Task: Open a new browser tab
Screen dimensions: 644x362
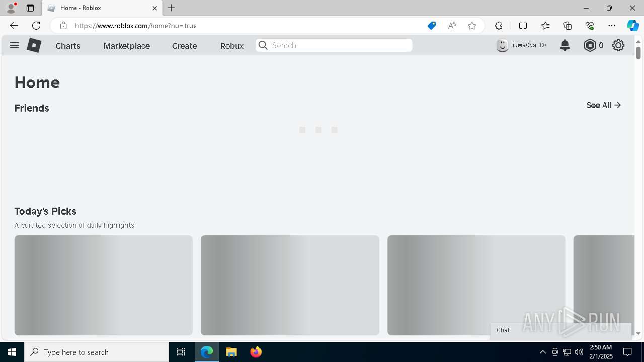Action: [x=172, y=8]
